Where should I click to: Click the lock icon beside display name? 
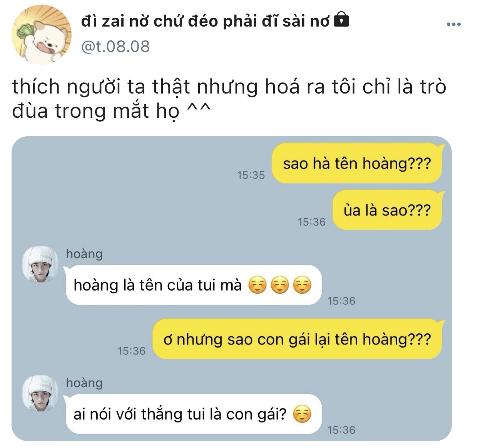341,20
